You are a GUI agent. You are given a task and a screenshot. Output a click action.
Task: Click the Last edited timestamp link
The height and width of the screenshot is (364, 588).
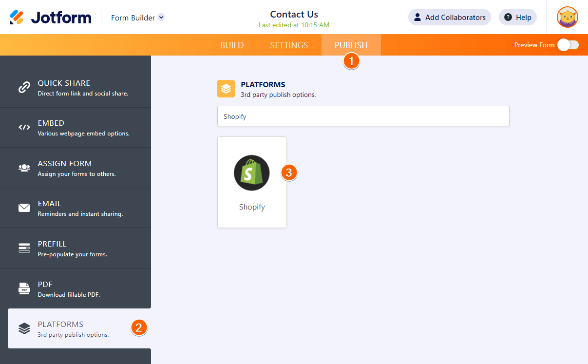(294, 25)
